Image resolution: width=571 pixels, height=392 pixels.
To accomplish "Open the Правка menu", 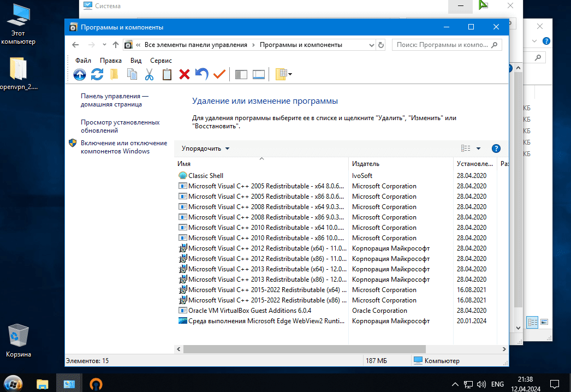I will tap(111, 61).
